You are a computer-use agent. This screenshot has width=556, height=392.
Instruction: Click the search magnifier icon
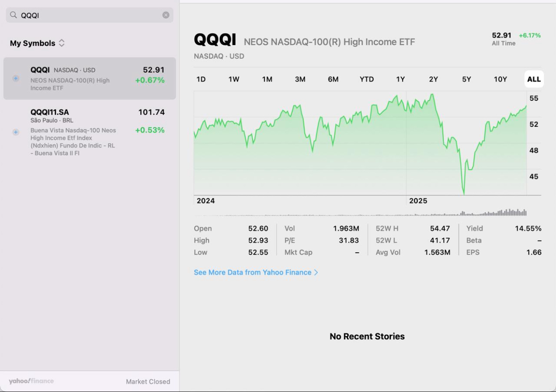(13, 15)
